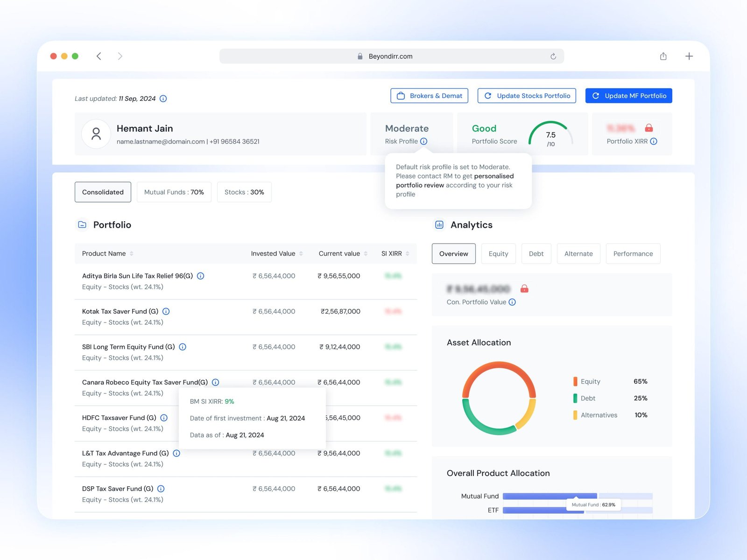Click the red lock on Portfolio XIRR
Viewport: 747px width, 560px height.
tap(649, 128)
